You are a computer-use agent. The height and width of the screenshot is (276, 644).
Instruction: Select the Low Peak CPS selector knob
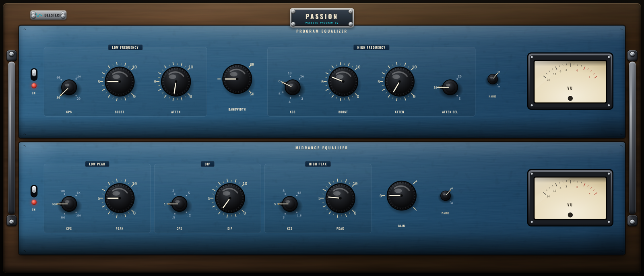point(69,204)
